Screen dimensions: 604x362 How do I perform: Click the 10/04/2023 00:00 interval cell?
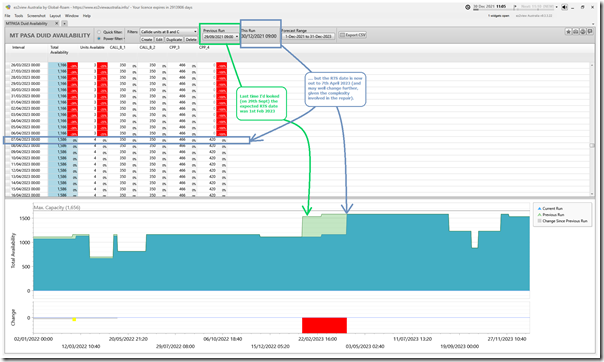point(25,158)
